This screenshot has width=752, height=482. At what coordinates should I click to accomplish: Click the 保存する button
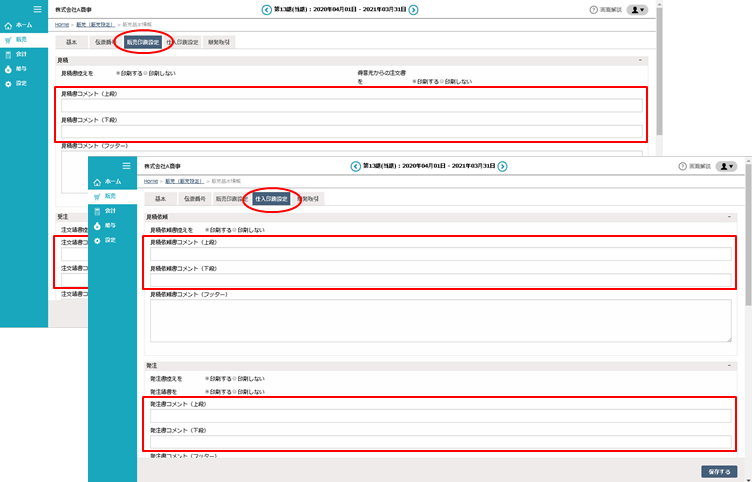point(719,471)
